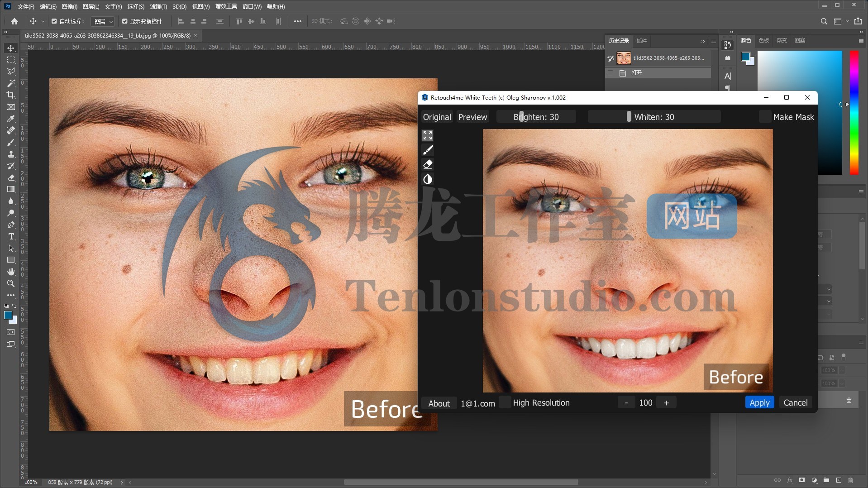Toggle the High Resolution checkbox
The height and width of the screenshot is (488, 868).
tap(505, 402)
